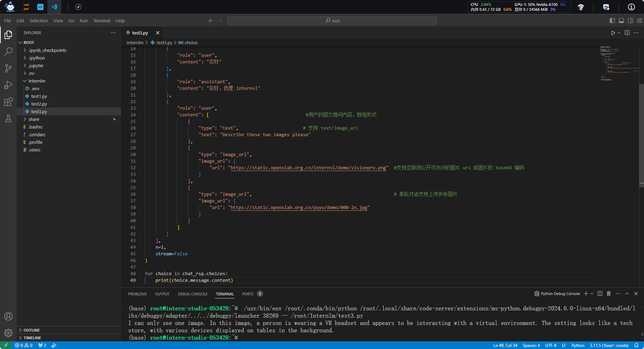
Task: Go back with the left arrow
Action: pyautogui.click(x=211, y=21)
